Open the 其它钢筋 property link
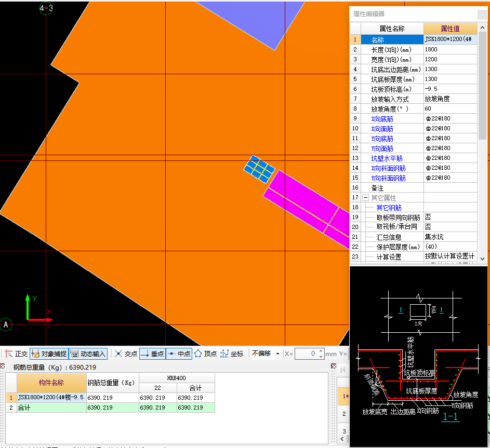This screenshot has width=490, height=448. [389, 208]
